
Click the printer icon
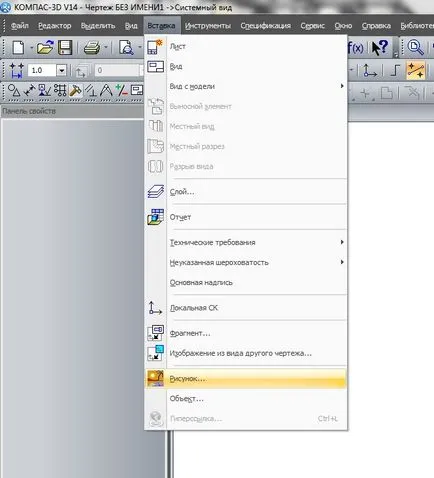92,48
